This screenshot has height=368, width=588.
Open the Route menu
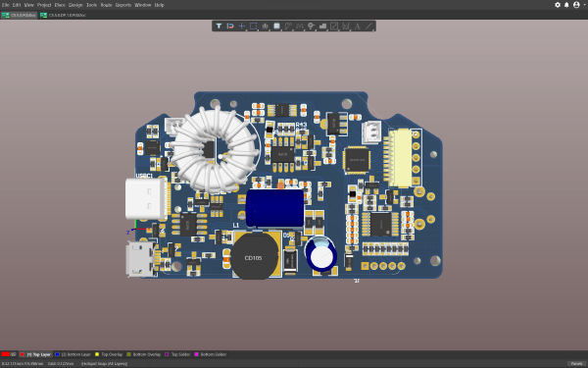106,5
